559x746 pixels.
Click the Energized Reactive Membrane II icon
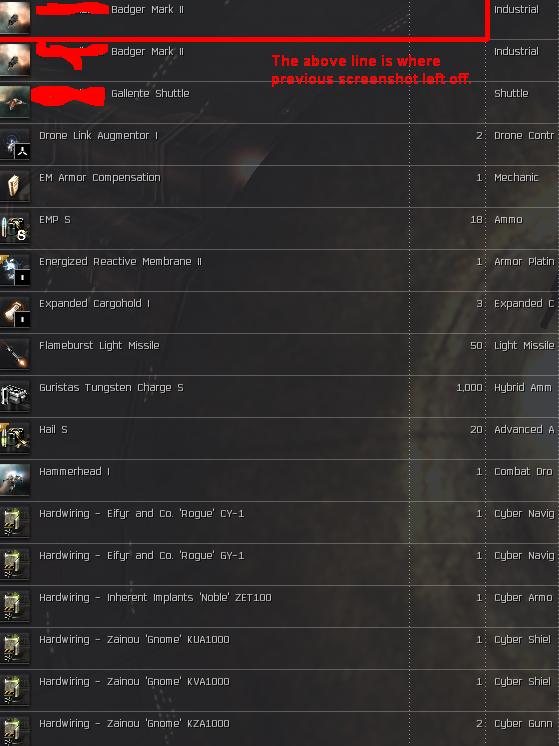pos(15,270)
